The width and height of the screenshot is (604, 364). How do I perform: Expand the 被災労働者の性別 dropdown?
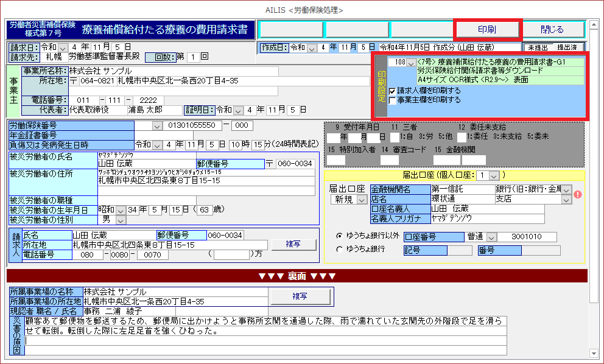121,219
